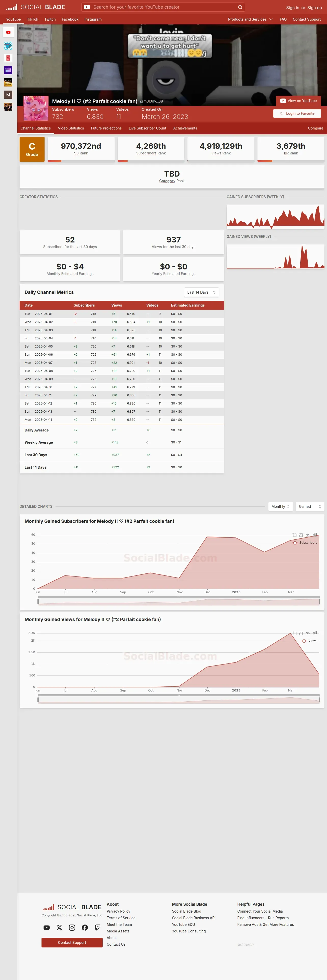Click the 970,372nd SB Rank card
The image size is (327, 980).
[x=81, y=149]
